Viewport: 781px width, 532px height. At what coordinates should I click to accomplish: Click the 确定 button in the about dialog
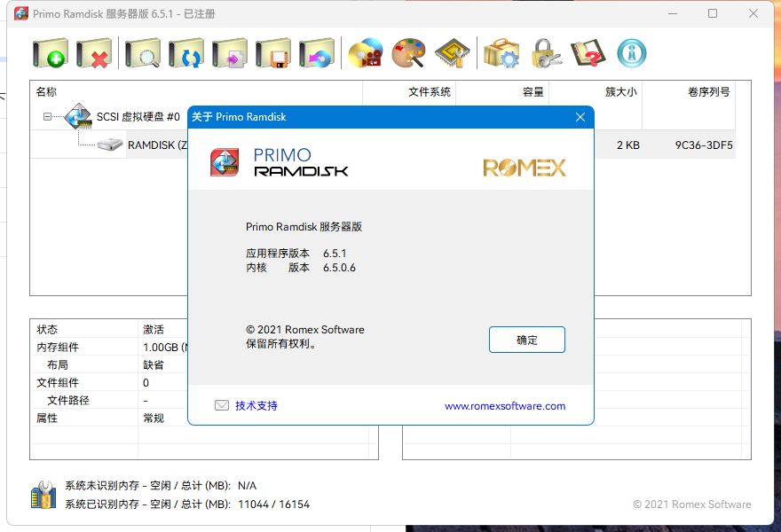click(527, 340)
